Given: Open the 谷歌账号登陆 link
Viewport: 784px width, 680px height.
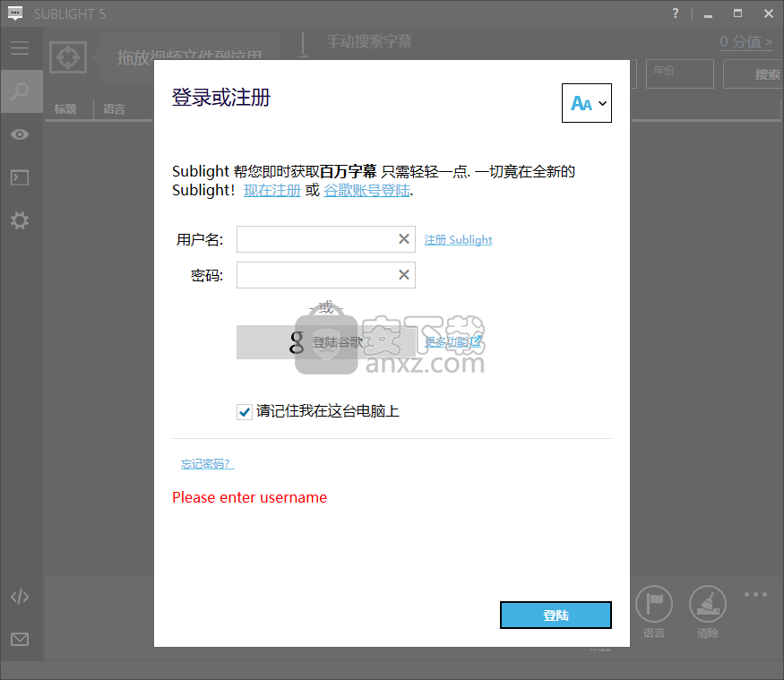Looking at the screenshot, I should tap(367, 191).
